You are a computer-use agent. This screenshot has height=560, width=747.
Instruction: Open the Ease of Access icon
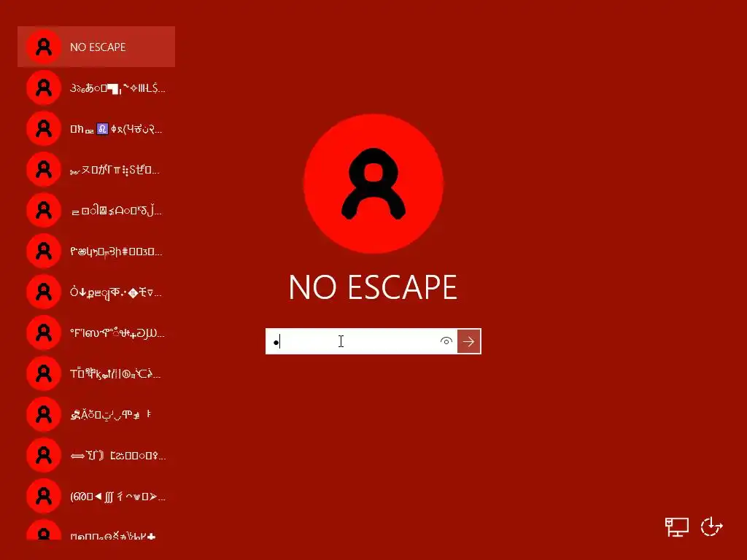(712, 526)
